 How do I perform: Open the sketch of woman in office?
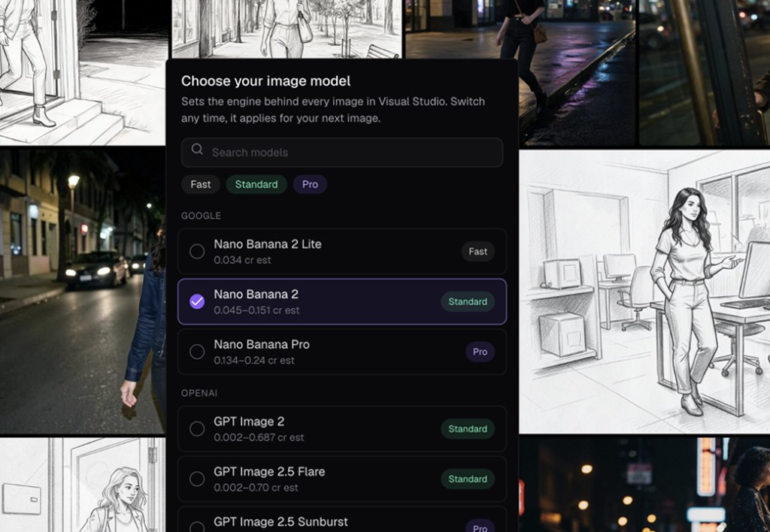(x=644, y=292)
